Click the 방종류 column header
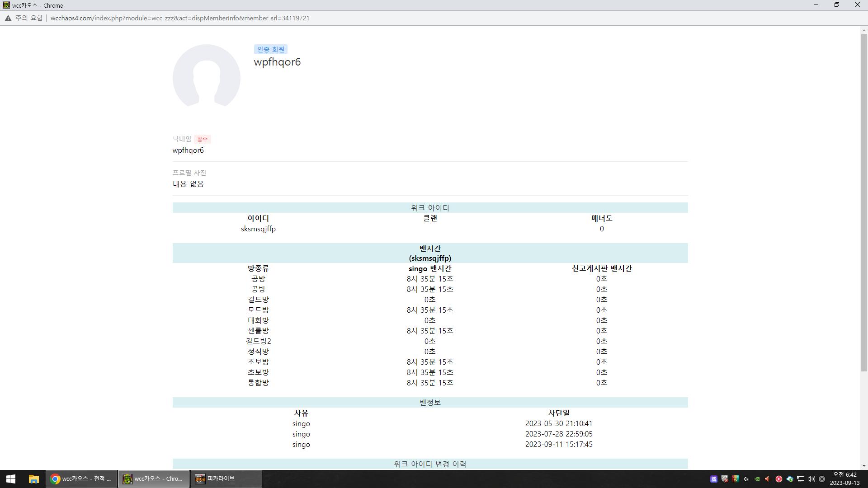This screenshot has height=488, width=868. (258, 268)
